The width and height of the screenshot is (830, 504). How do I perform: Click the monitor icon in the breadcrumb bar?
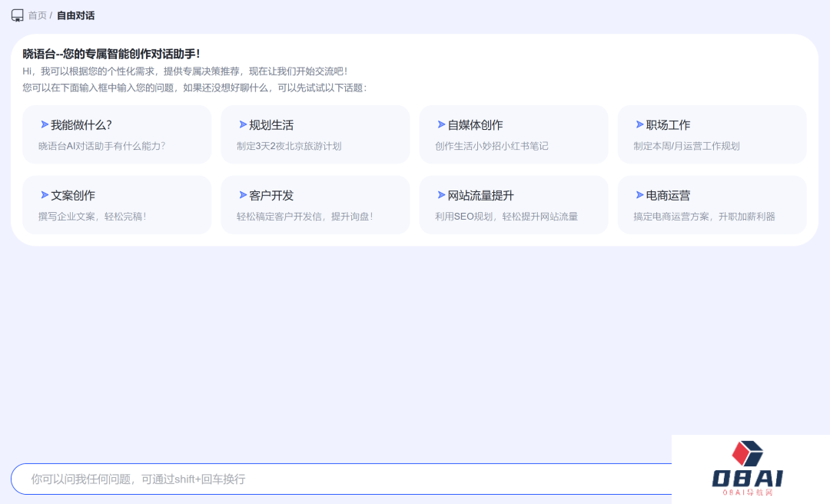coord(17,15)
